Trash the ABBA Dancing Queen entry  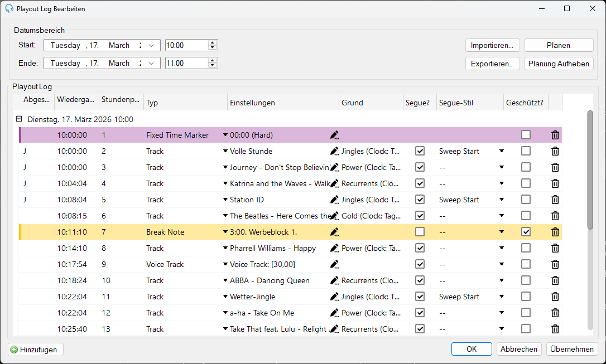click(555, 280)
